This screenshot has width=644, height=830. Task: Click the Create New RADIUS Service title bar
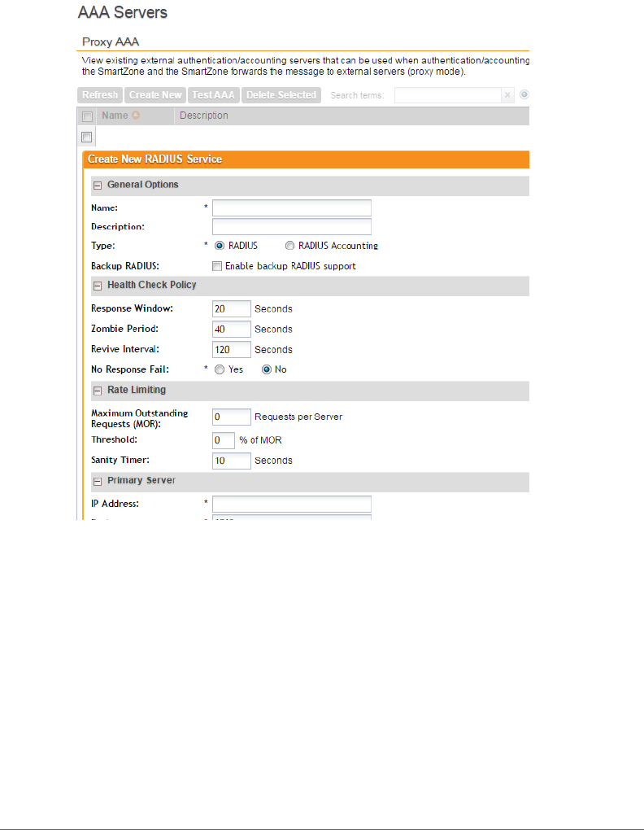pos(307,159)
